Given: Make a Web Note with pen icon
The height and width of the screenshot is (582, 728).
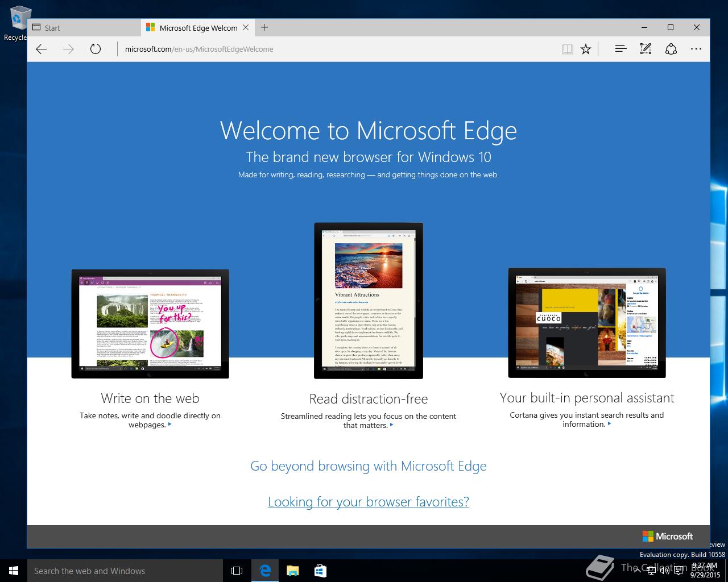Looking at the screenshot, I should (646, 49).
